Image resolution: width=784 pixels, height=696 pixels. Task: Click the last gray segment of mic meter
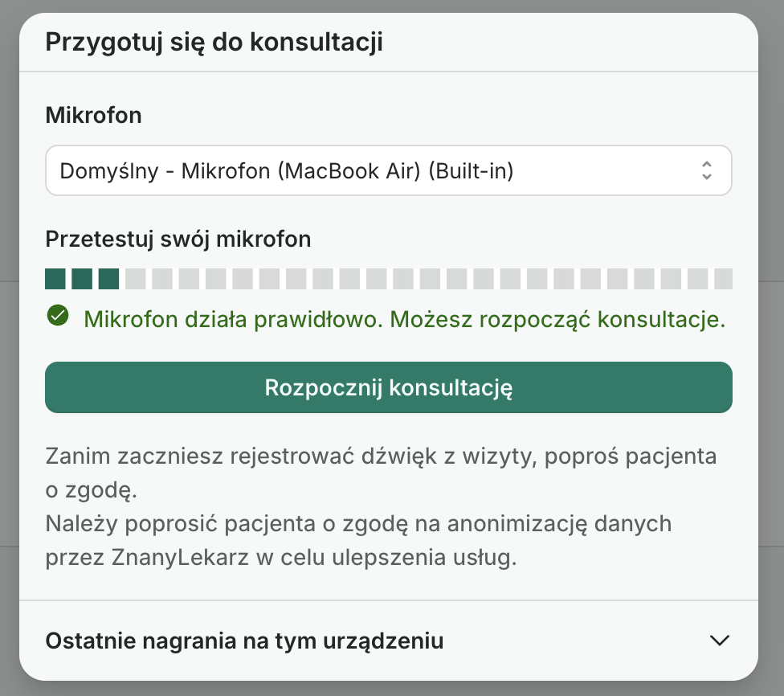point(724,278)
